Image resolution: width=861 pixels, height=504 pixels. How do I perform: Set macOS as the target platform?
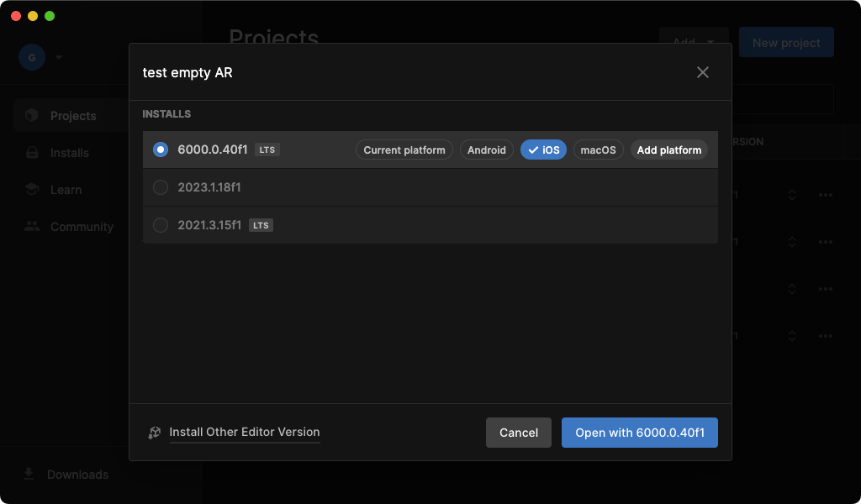tap(598, 150)
